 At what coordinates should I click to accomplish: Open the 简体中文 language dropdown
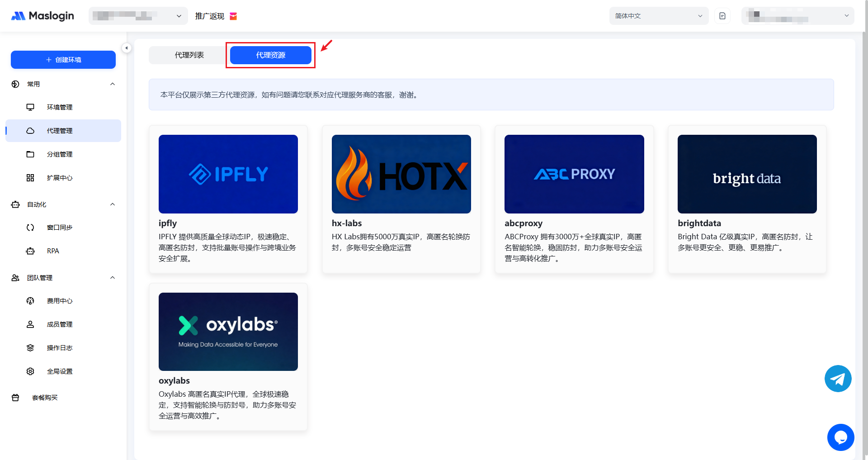click(x=658, y=16)
